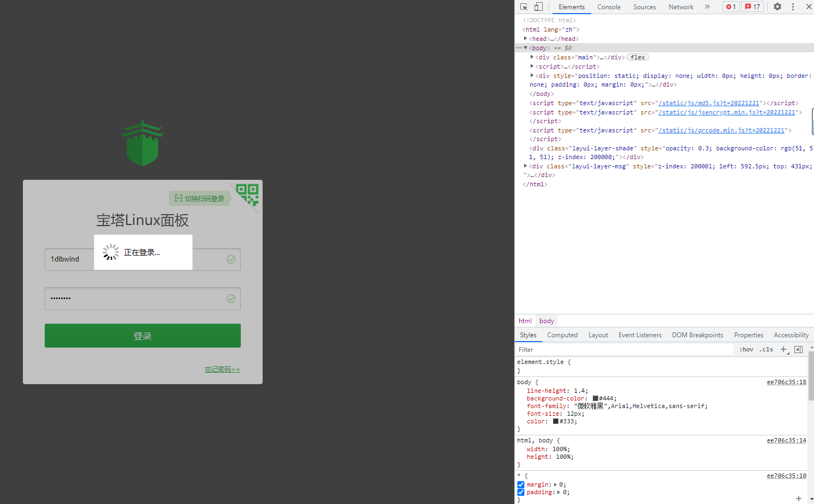Expand the head element node
Screen dimensions: 814x504
pyautogui.click(x=525, y=39)
